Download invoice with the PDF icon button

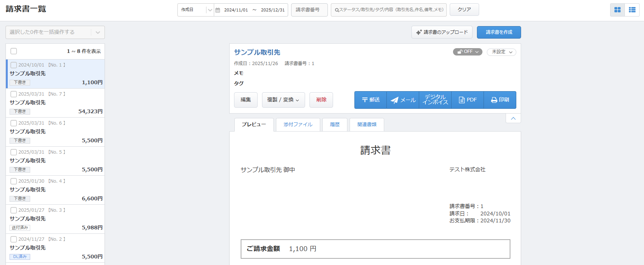click(468, 100)
